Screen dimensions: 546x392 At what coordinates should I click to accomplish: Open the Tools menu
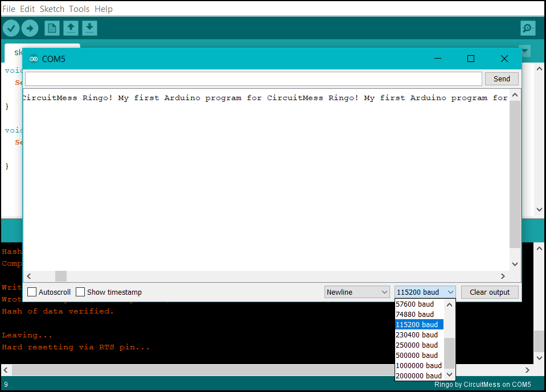(79, 9)
